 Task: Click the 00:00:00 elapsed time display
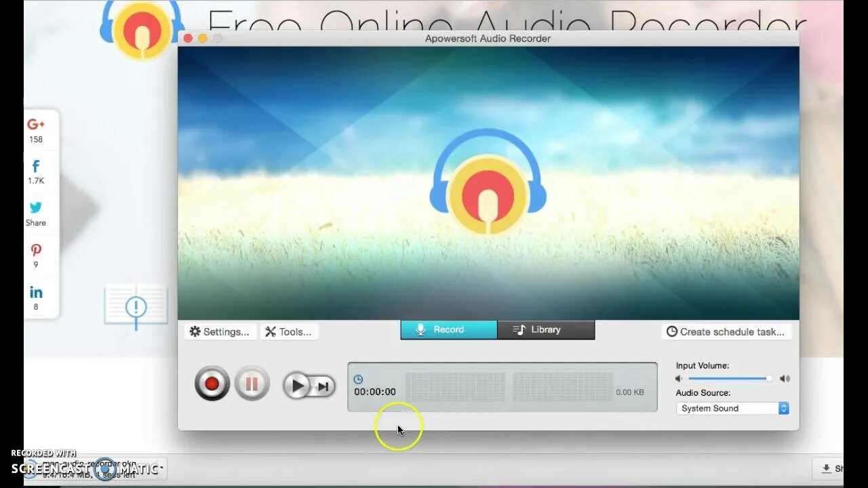click(375, 392)
